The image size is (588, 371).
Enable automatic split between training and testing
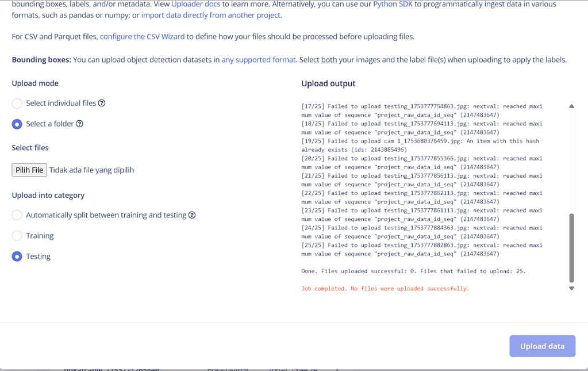[x=17, y=215]
